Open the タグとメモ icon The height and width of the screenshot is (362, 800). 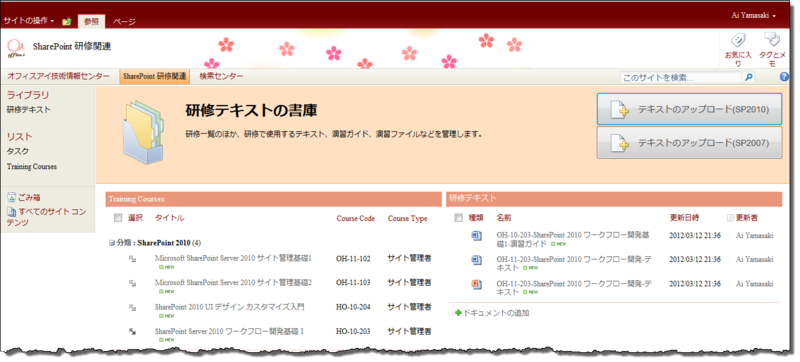coord(772,40)
